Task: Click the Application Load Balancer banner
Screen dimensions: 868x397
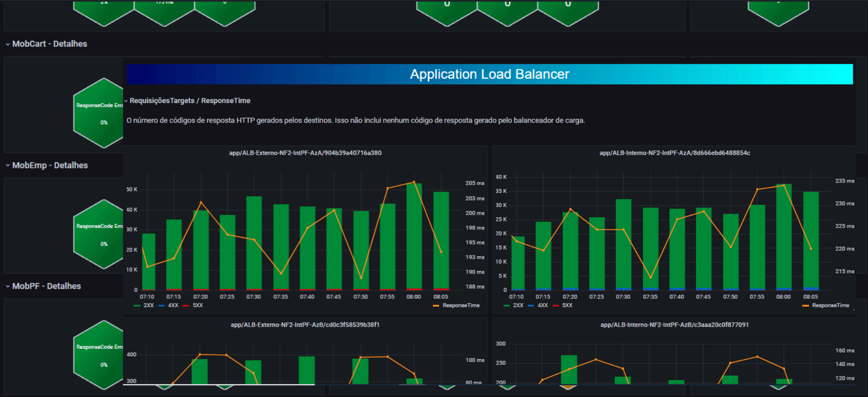Action: pos(490,74)
